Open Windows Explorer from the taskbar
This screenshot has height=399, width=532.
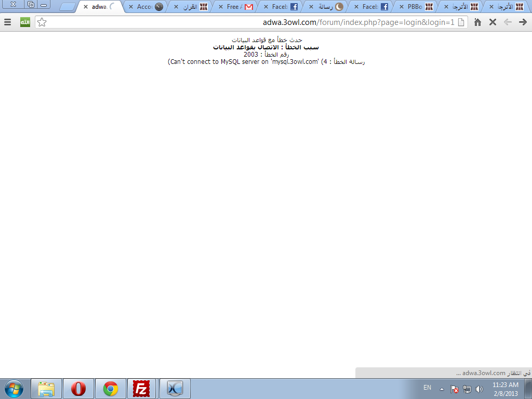coord(46,389)
